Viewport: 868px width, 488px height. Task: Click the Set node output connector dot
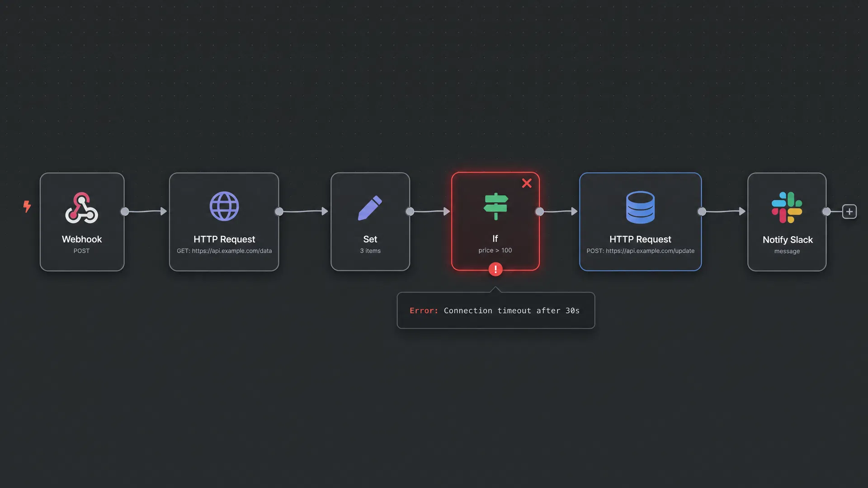(410, 211)
